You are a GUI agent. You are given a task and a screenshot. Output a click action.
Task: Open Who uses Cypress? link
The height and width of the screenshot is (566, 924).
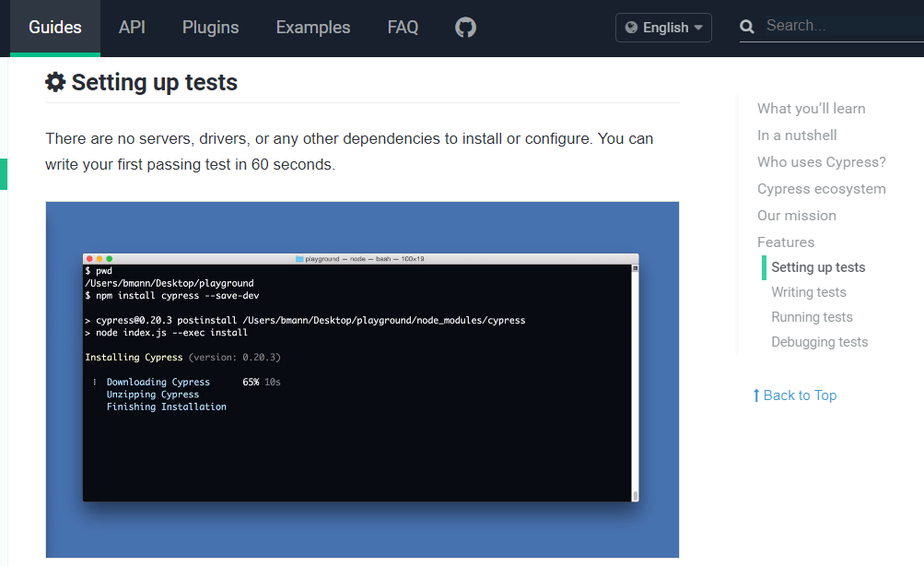(821, 162)
